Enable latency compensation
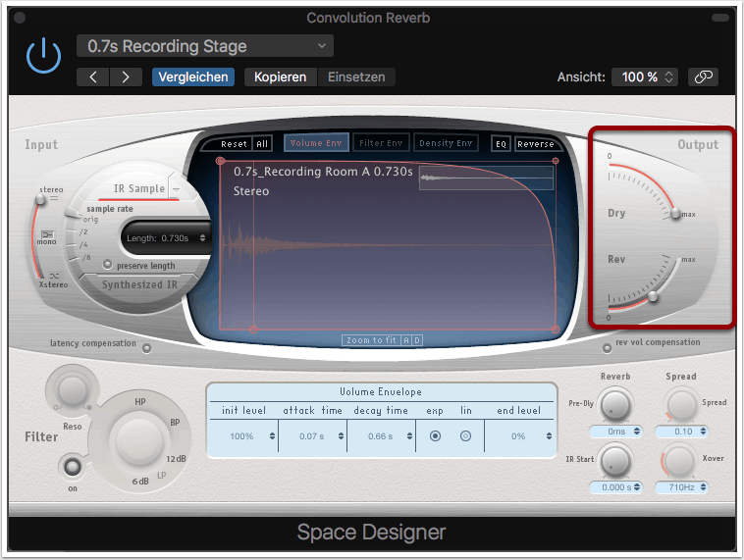The width and height of the screenshot is (744, 560). coord(147,347)
